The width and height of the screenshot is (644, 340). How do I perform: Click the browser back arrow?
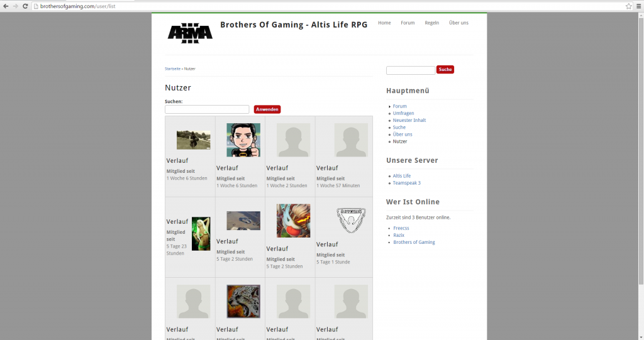point(6,6)
